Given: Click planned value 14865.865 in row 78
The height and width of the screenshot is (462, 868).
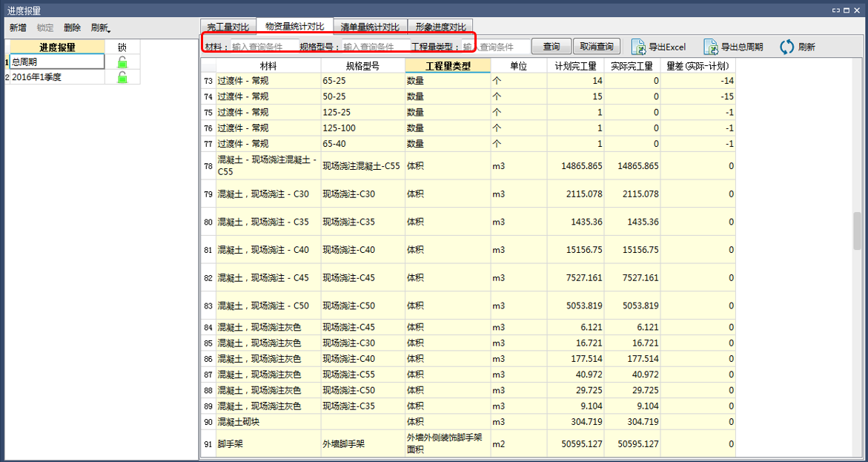Looking at the screenshot, I should 576,165.
